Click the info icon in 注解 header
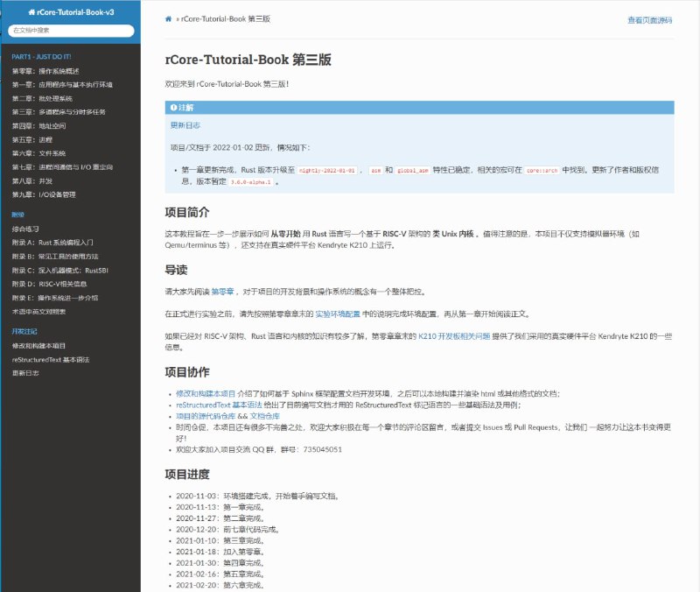 coord(173,108)
